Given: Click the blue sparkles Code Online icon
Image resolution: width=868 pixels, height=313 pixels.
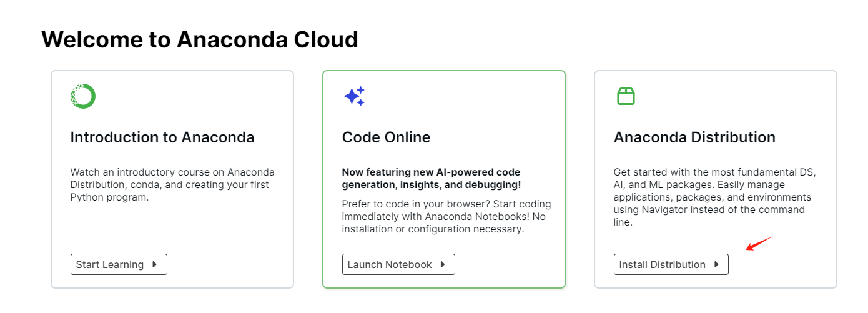Looking at the screenshot, I should click(354, 96).
